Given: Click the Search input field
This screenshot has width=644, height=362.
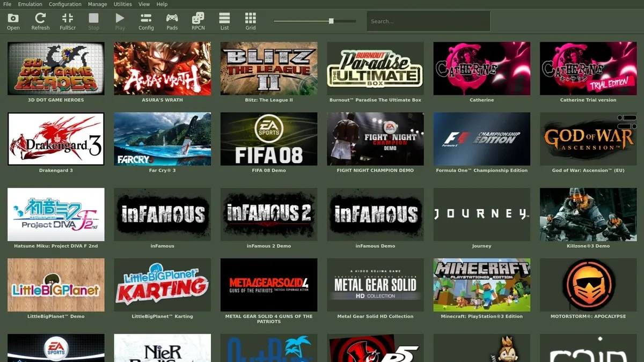Looking at the screenshot, I should (x=429, y=21).
